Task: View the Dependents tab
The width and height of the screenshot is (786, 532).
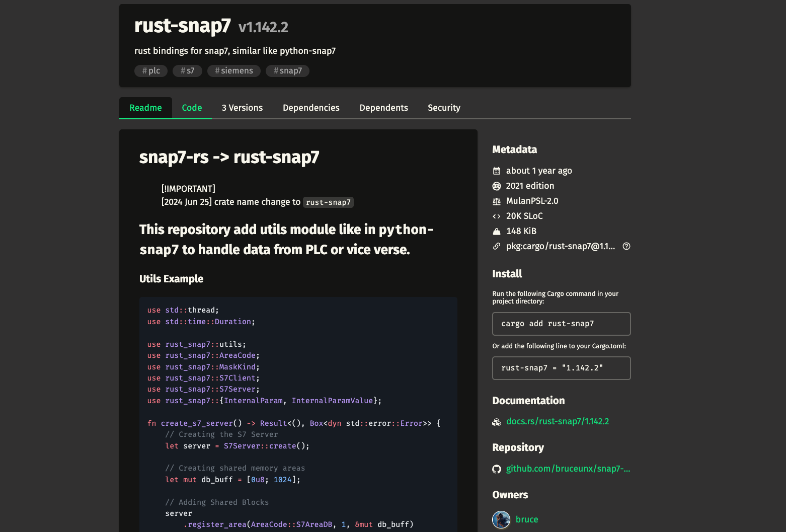Action: click(x=383, y=108)
